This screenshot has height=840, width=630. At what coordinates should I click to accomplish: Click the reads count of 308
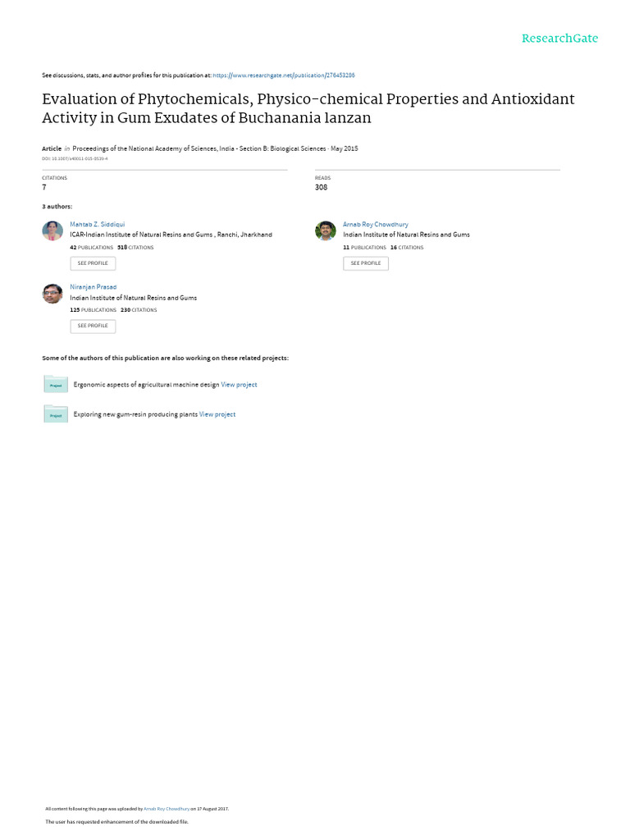(321, 188)
